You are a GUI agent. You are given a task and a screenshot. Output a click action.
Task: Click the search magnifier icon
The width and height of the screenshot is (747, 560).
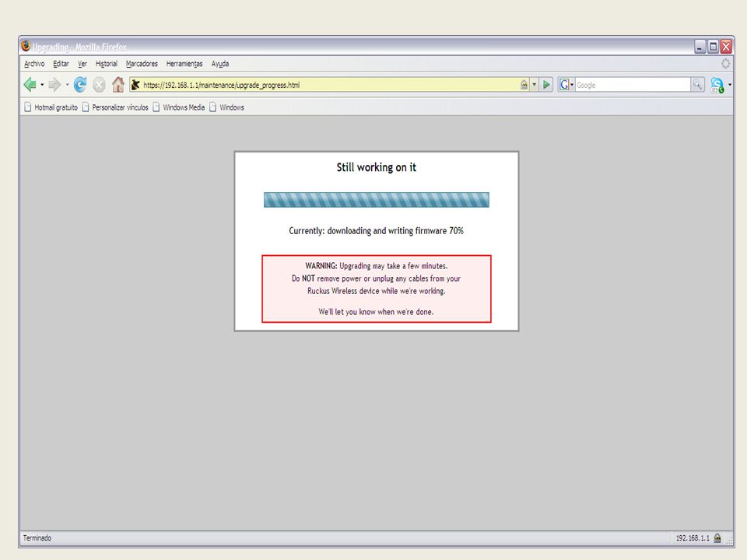click(x=697, y=85)
